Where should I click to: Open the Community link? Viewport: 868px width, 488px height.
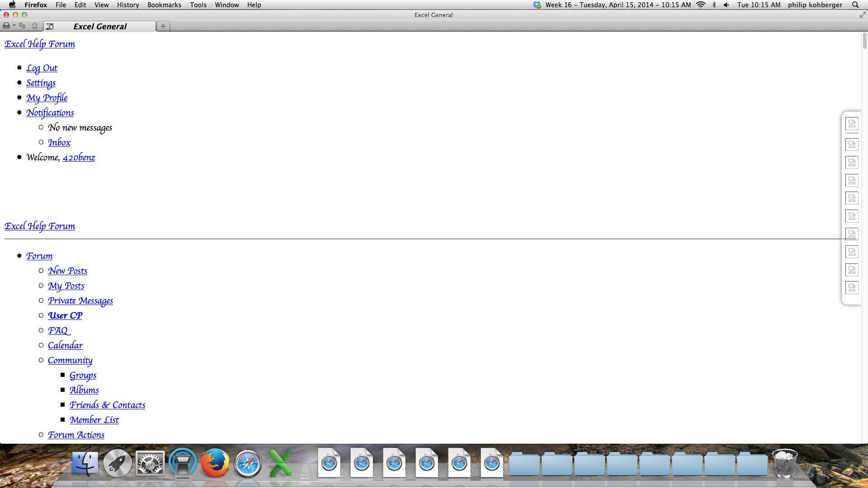(70, 360)
